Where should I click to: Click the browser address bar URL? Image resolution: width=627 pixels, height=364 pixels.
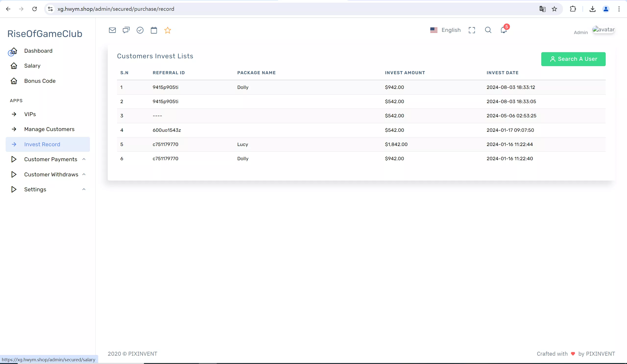tap(116, 9)
